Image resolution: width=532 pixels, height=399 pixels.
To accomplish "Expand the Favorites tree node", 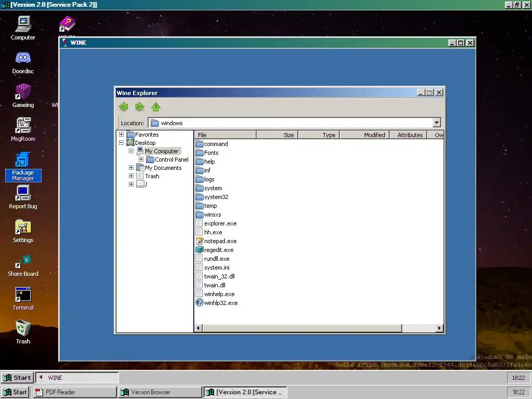I will 121,135.
